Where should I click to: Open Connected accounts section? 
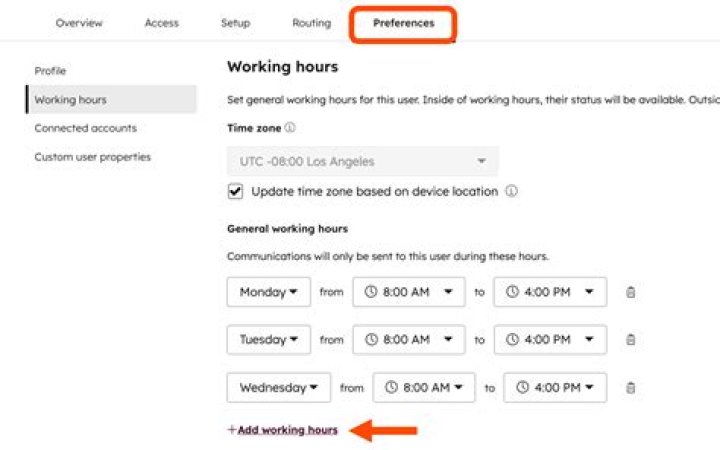pos(86,128)
